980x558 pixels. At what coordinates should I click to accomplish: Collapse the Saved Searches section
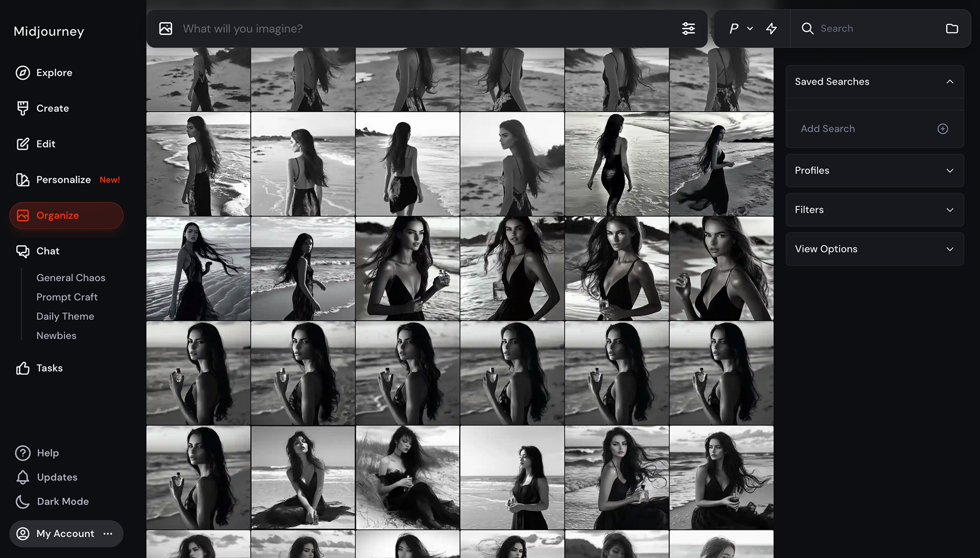coord(949,82)
